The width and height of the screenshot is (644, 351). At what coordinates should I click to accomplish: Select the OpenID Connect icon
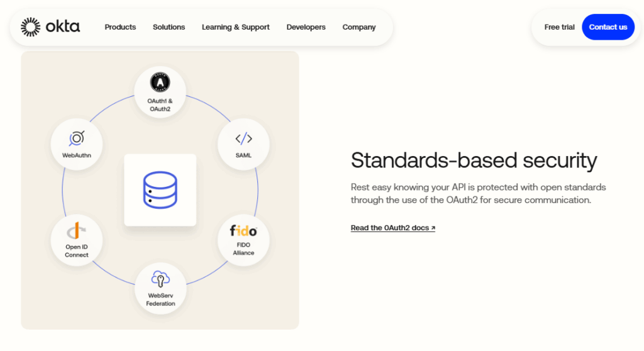(x=76, y=231)
